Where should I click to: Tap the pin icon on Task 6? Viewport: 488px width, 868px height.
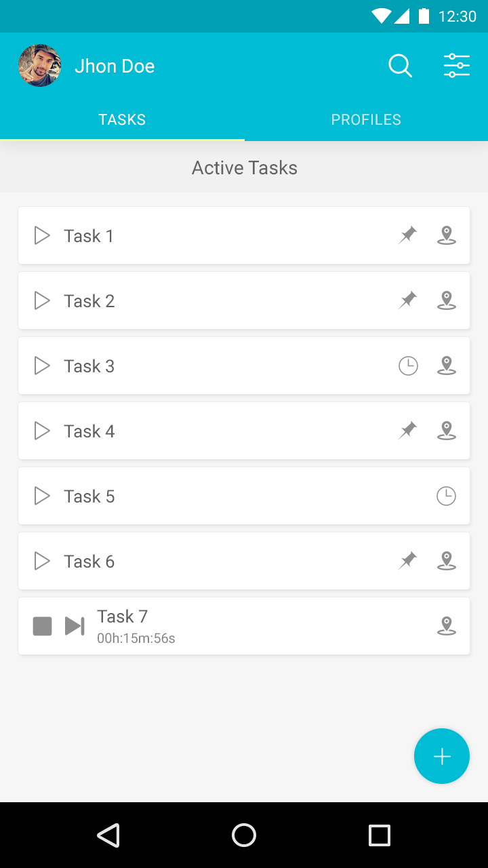coord(407,561)
